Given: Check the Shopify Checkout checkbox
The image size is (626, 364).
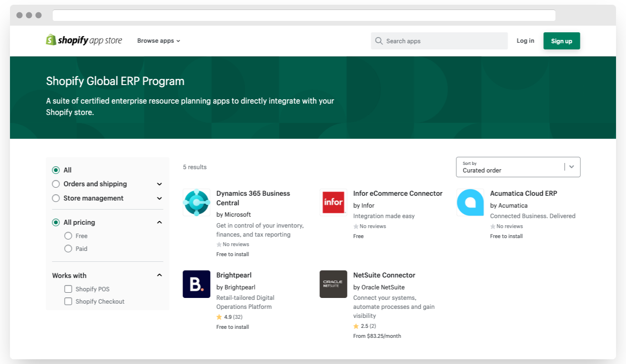Looking at the screenshot, I should click(68, 301).
